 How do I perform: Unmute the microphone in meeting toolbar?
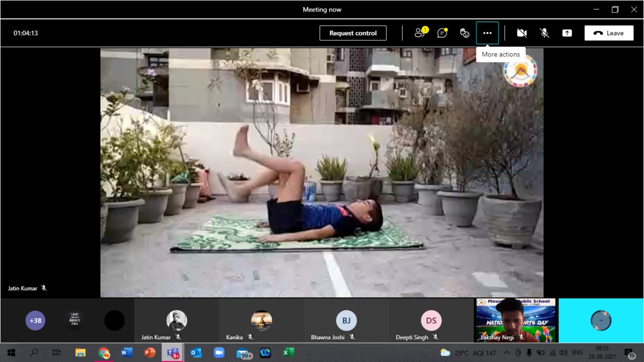544,33
